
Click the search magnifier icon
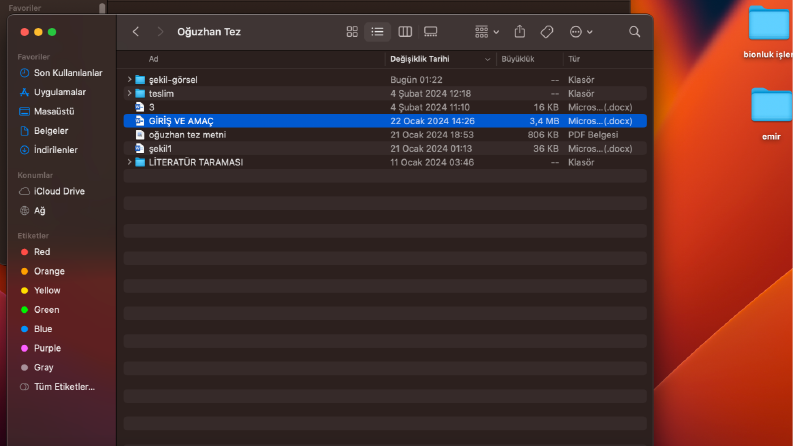pos(634,32)
